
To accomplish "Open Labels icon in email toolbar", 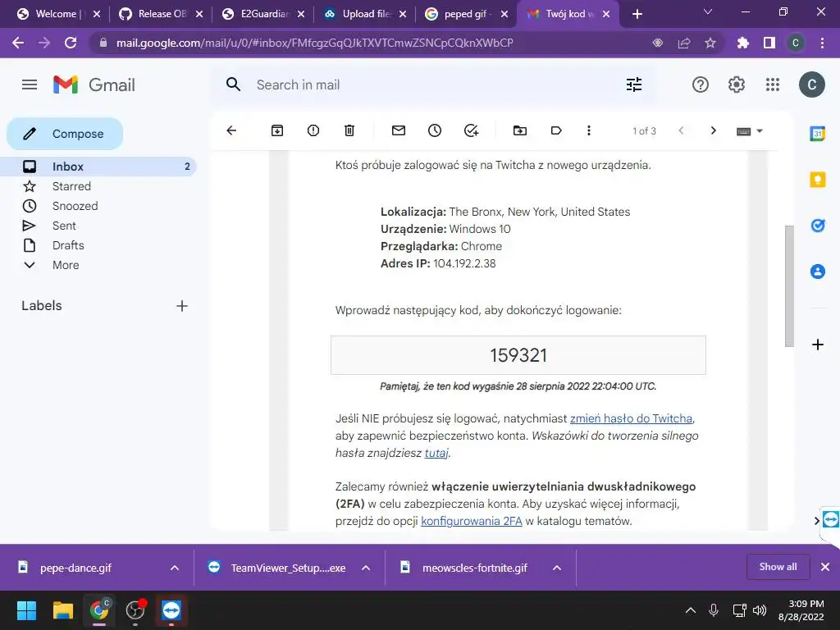I will coord(556,130).
